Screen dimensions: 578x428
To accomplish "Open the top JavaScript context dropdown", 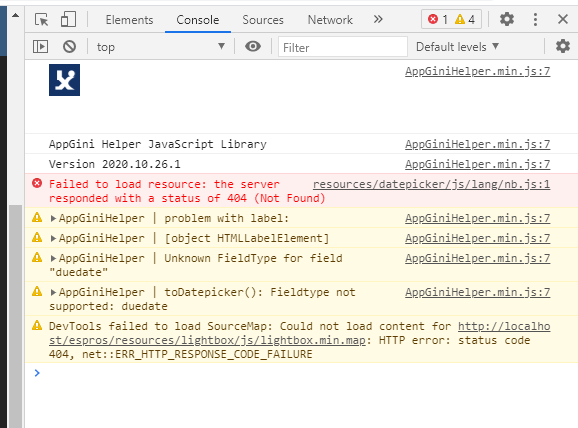I will 160,47.
